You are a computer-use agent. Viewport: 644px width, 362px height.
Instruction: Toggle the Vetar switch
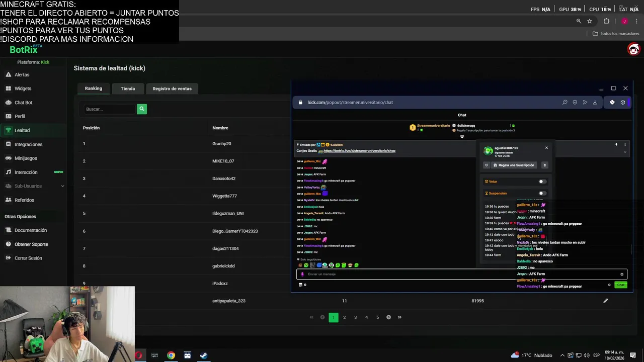click(x=542, y=182)
